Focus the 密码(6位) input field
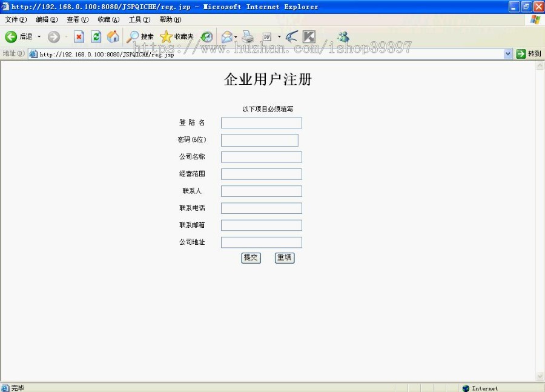This screenshot has height=392, width=545. (x=260, y=140)
